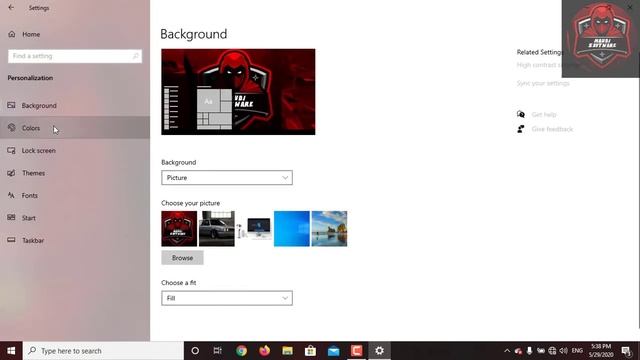Click the magnifier icon in Find a setting
The image size is (640, 360).
coord(136,56)
